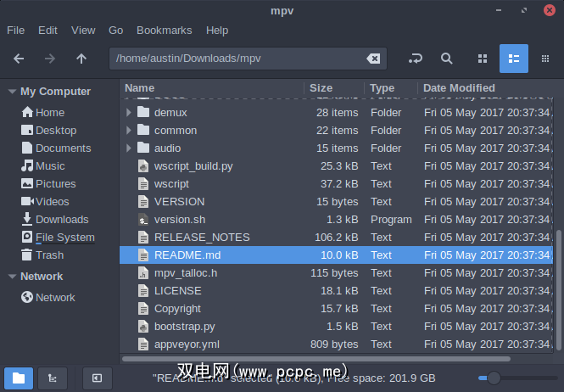
Task: Open Videos in sidebar
Action: coord(45,202)
